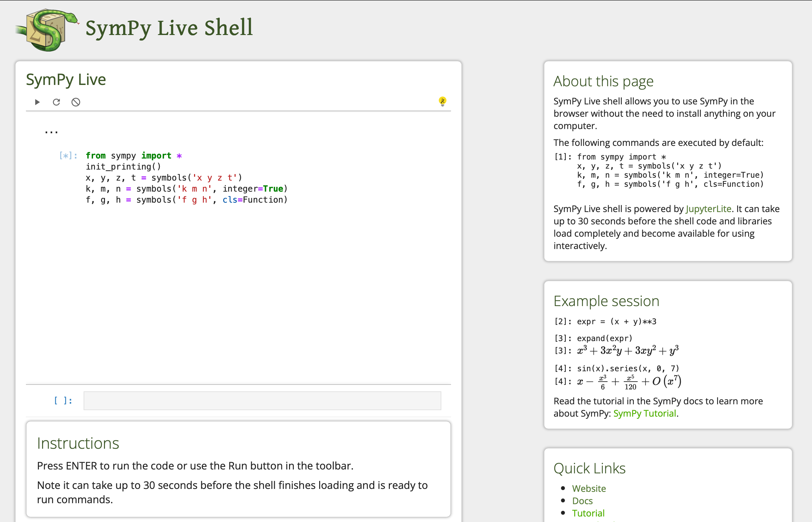
Task: Click the 'init_printing()' code line
Action: point(123,167)
